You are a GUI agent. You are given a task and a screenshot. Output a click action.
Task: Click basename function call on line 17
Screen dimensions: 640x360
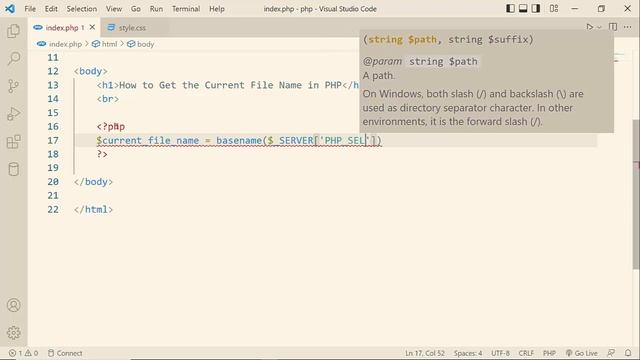(x=239, y=140)
